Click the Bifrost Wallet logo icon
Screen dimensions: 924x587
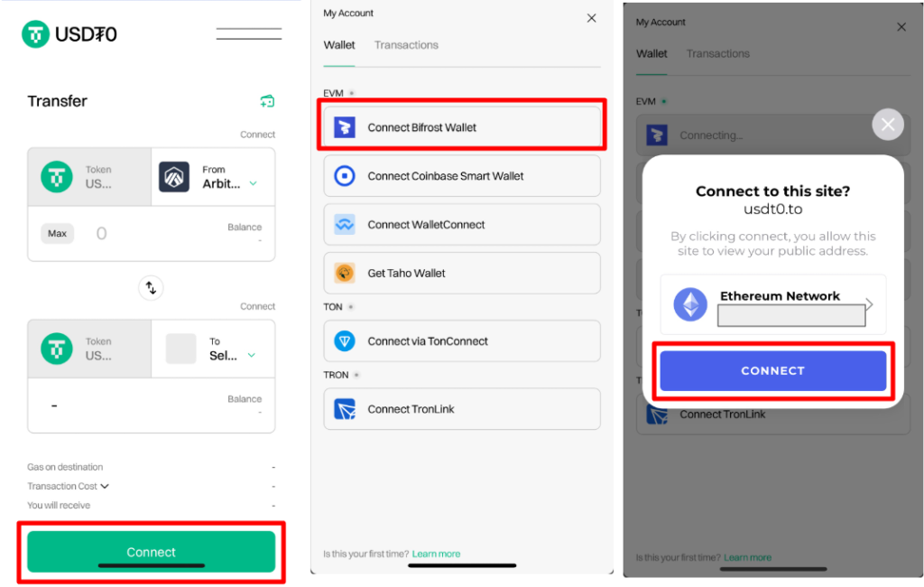pos(345,127)
